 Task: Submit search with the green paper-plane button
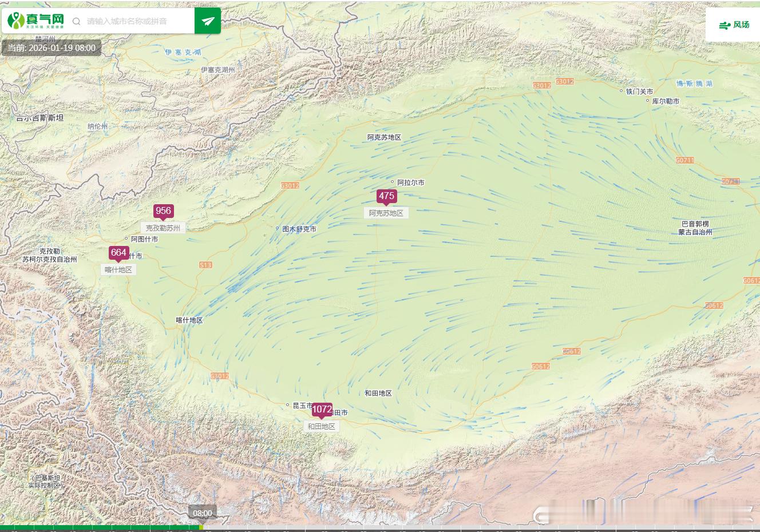pos(208,21)
